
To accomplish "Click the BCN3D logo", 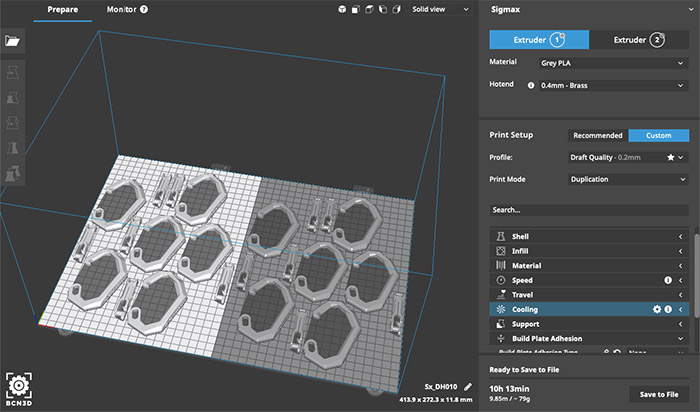I will click(19, 389).
